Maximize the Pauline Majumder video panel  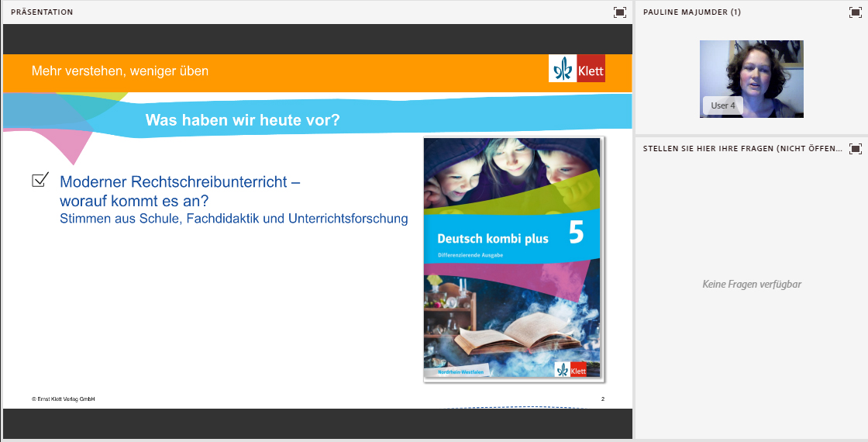856,12
